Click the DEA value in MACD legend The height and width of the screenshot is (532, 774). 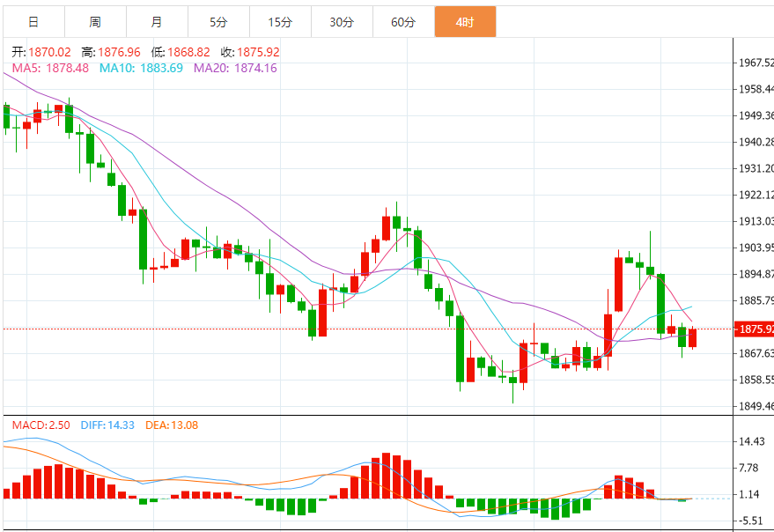point(170,425)
